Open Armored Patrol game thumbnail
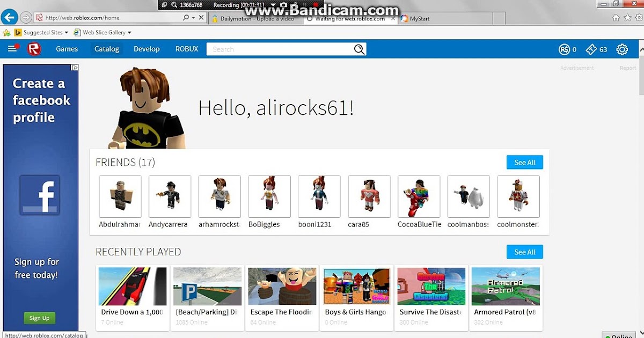This screenshot has width=644, height=338. tap(506, 286)
